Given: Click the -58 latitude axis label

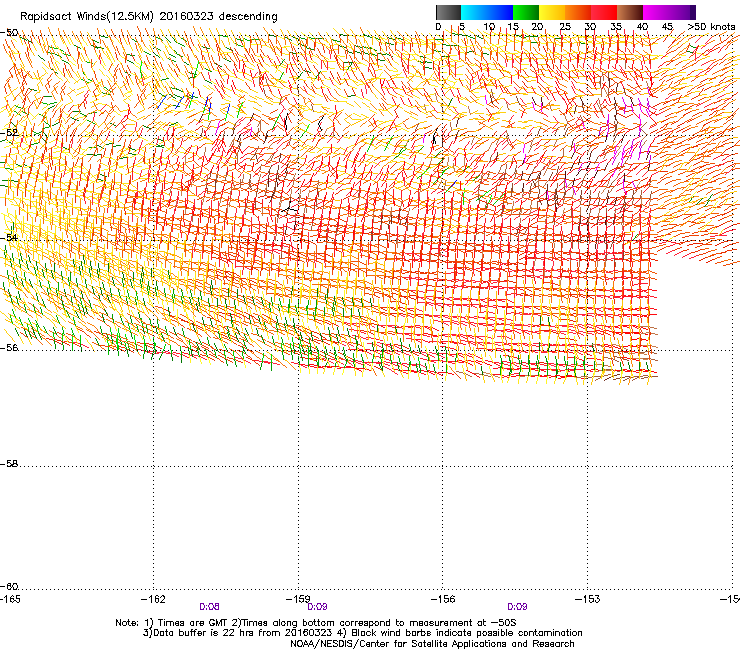Looking at the screenshot, I should [x=9, y=464].
